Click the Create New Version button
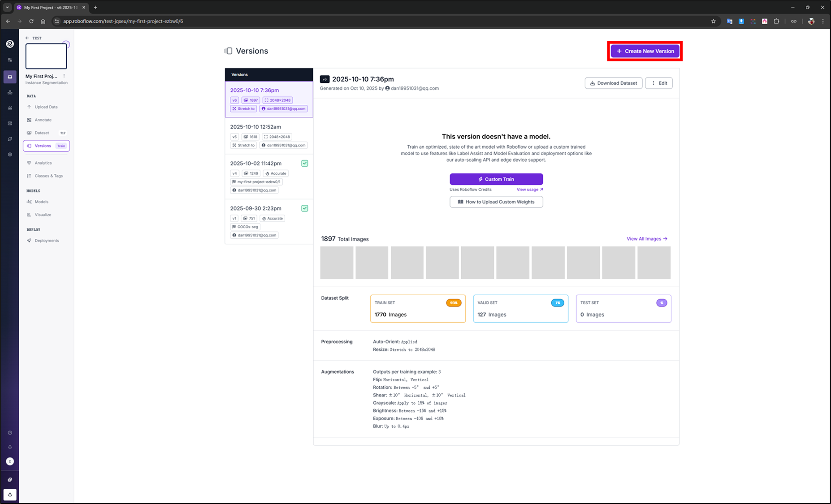This screenshot has width=831, height=504. (x=645, y=51)
